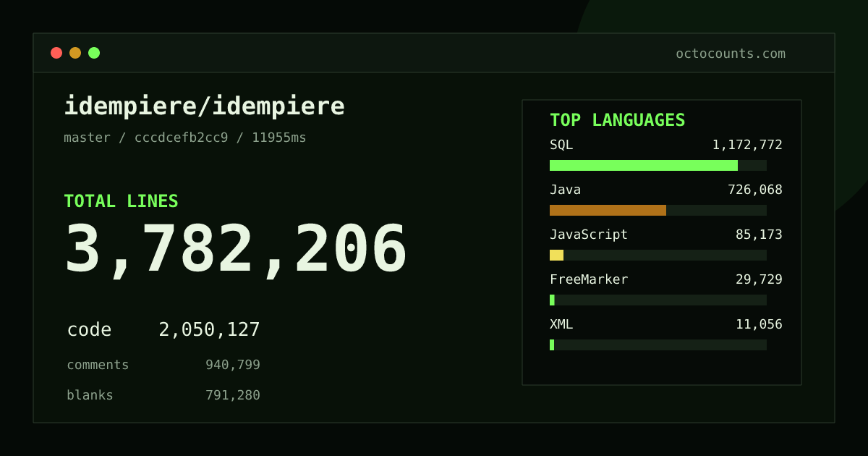The height and width of the screenshot is (456, 868).
Task: Click the code label
Action: [x=89, y=330]
